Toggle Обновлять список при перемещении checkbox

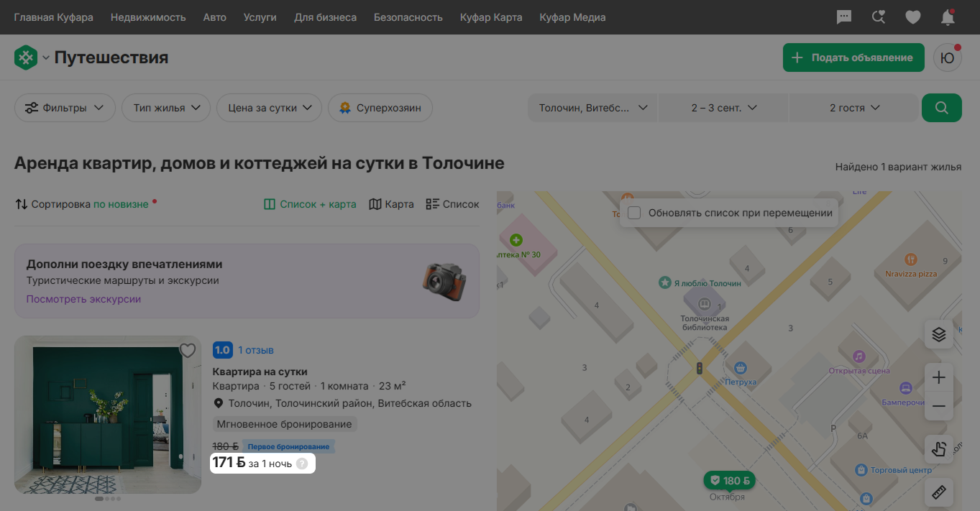[634, 213]
